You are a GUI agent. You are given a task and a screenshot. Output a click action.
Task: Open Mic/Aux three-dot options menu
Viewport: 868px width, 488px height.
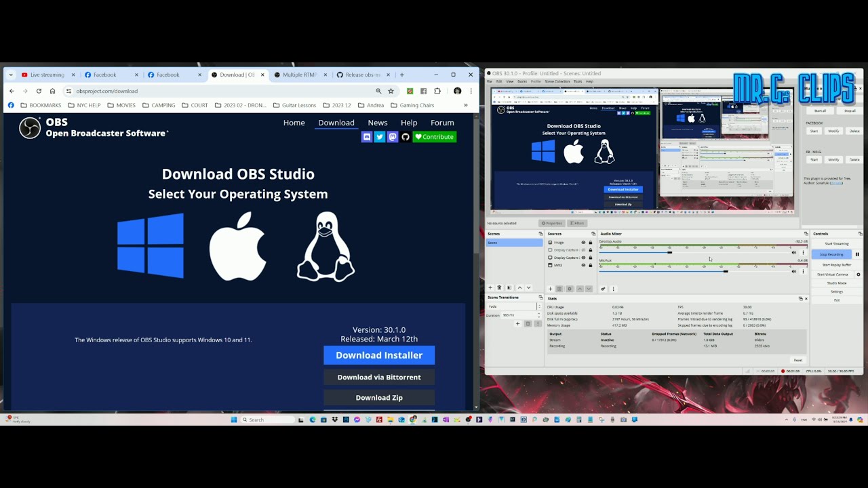pos(804,271)
